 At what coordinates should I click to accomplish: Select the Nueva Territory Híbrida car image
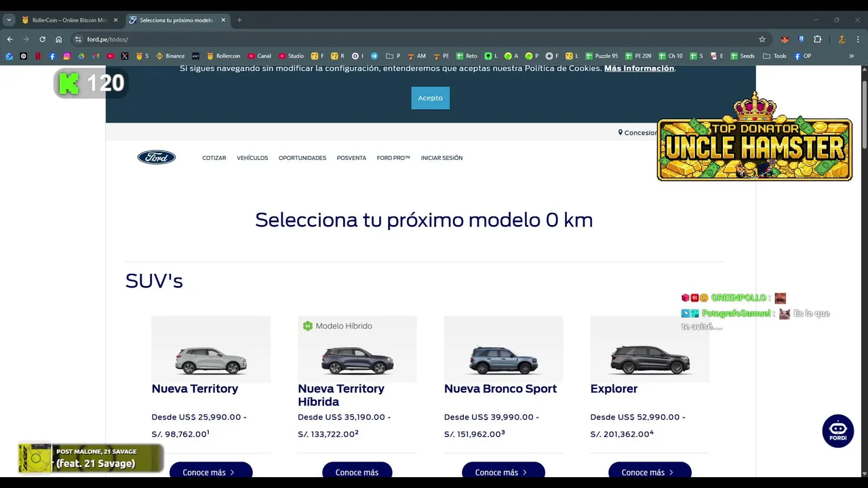357,349
